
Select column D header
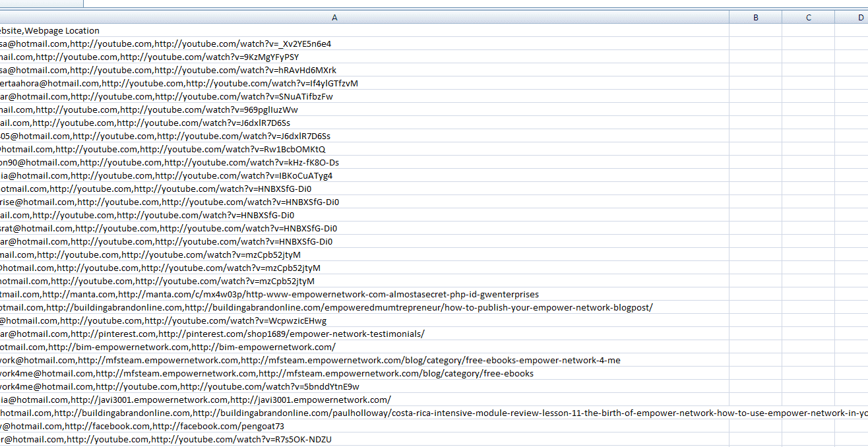coord(852,18)
